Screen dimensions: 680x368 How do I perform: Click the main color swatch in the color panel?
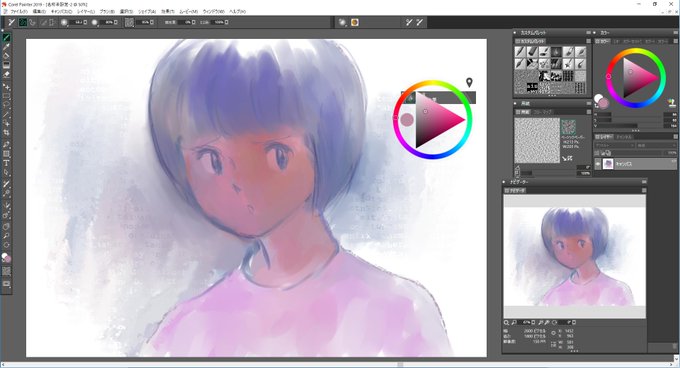click(x=603, y=103)
